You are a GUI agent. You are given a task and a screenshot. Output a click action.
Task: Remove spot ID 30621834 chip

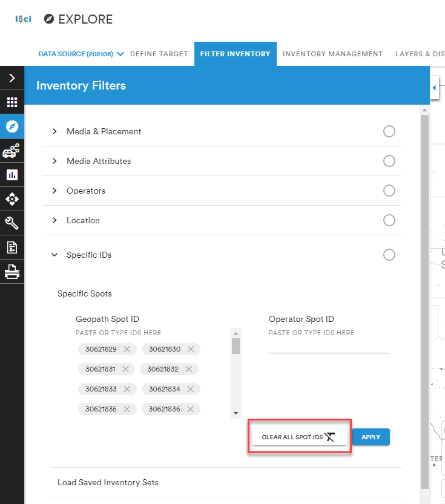190,389
